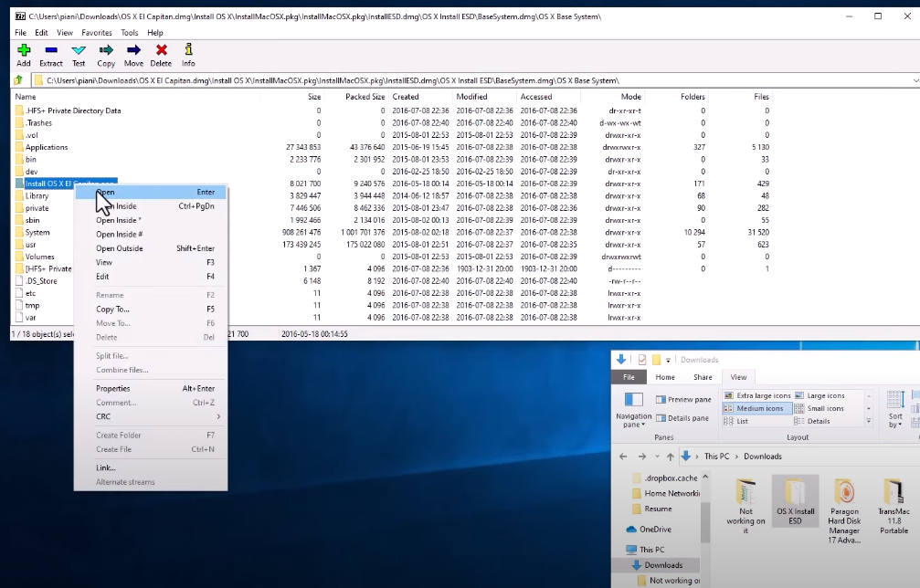920x588 pixels.
Task: Select the bin folder in the list
Action: (x=30, y=160)
